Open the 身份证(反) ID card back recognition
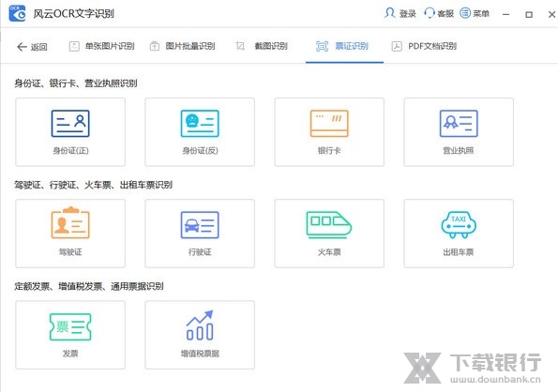The width and height of the screenshot is (558, 392). coord(200,132)
